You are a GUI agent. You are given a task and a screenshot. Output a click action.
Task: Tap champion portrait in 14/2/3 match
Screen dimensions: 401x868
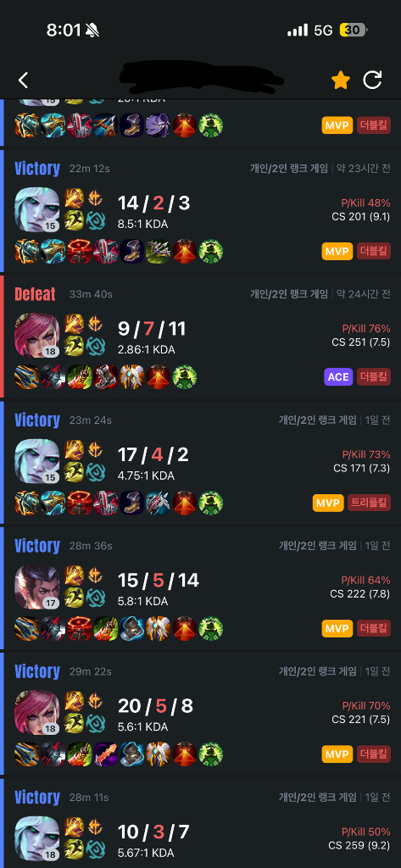37,209
